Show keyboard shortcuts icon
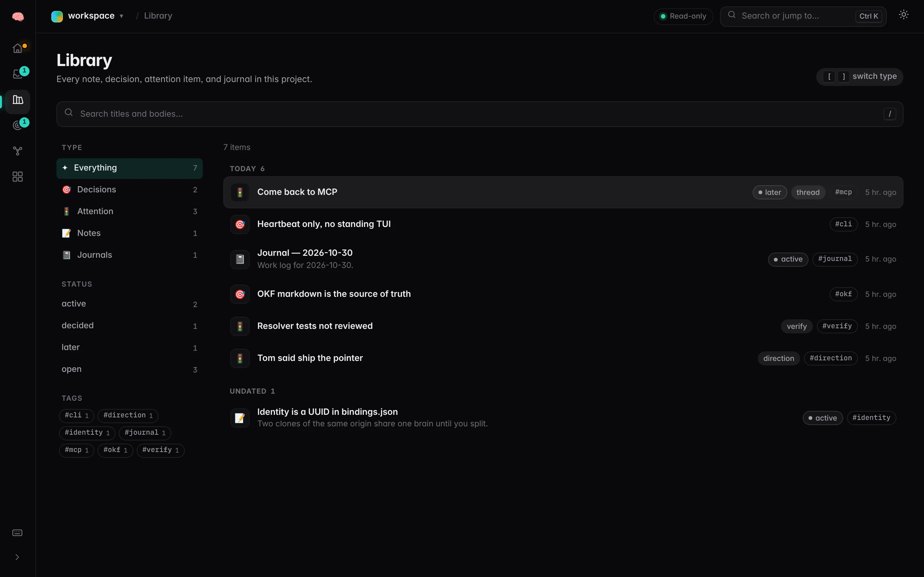 coord(18,533)
